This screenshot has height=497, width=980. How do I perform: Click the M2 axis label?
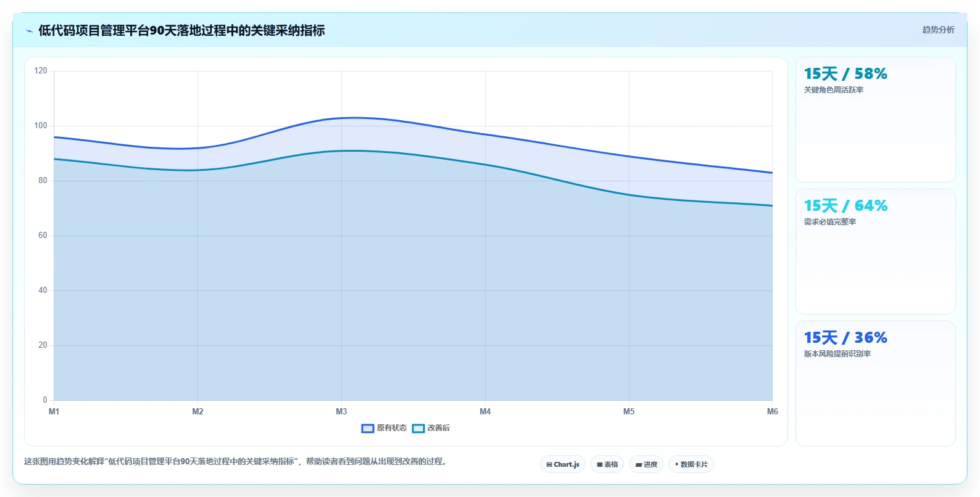click(x=197, y=411)
